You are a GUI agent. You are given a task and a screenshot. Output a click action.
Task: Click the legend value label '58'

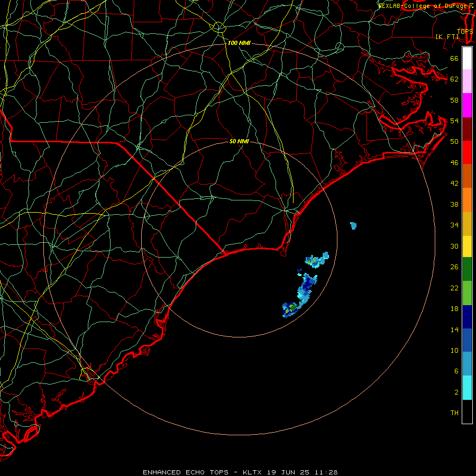click(454, 100)
